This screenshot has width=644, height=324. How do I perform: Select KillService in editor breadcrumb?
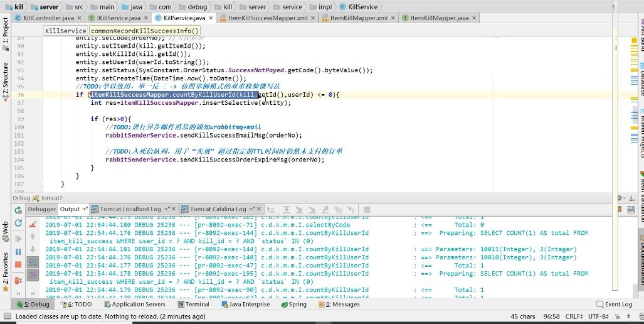pos(65,31)
